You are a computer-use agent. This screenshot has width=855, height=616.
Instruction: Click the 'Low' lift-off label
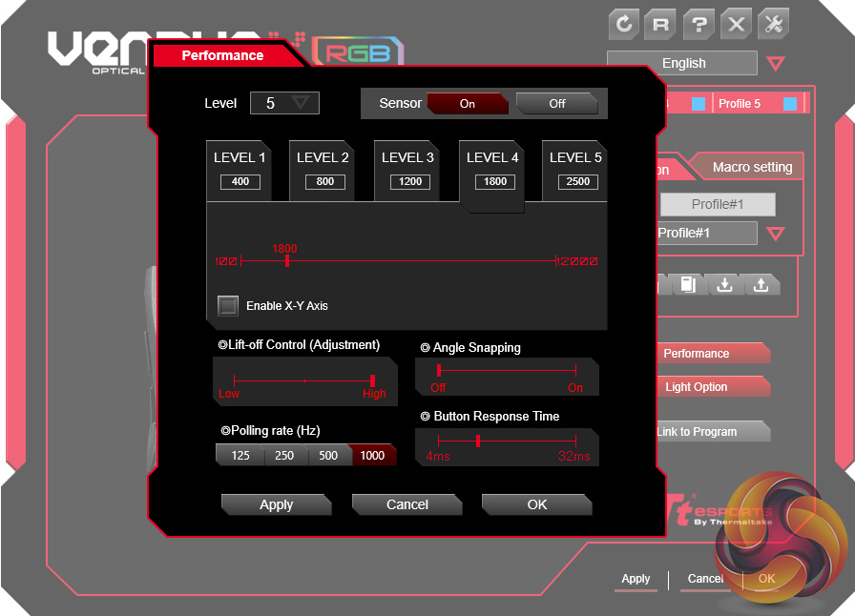point(229,394)
